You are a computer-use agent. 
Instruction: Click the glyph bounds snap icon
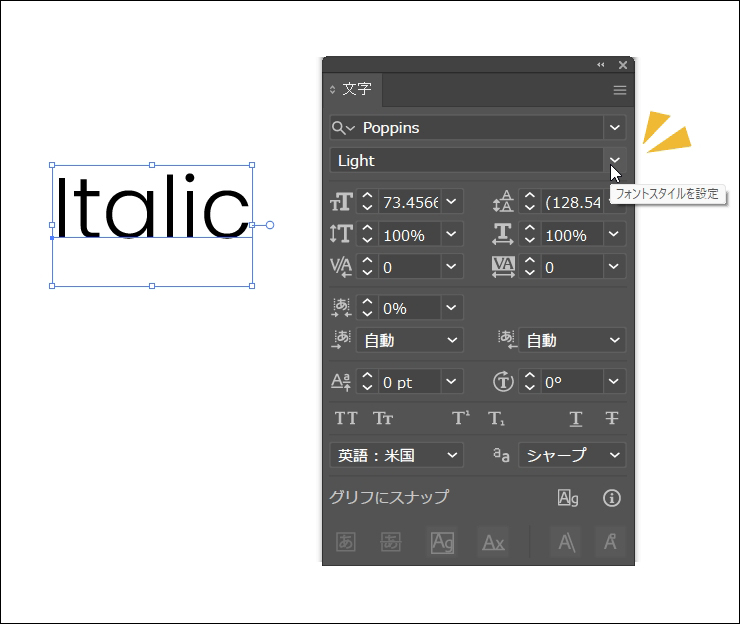(x=568, y=498)
